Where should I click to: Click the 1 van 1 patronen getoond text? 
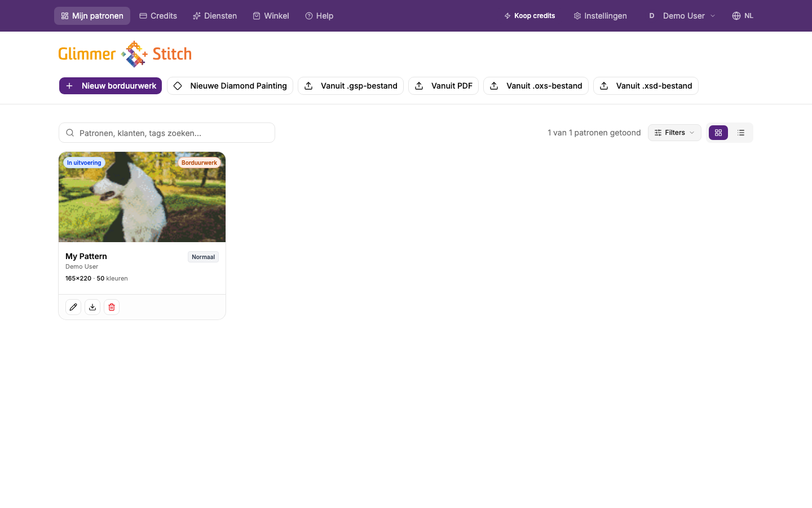[x=594, y=133]
